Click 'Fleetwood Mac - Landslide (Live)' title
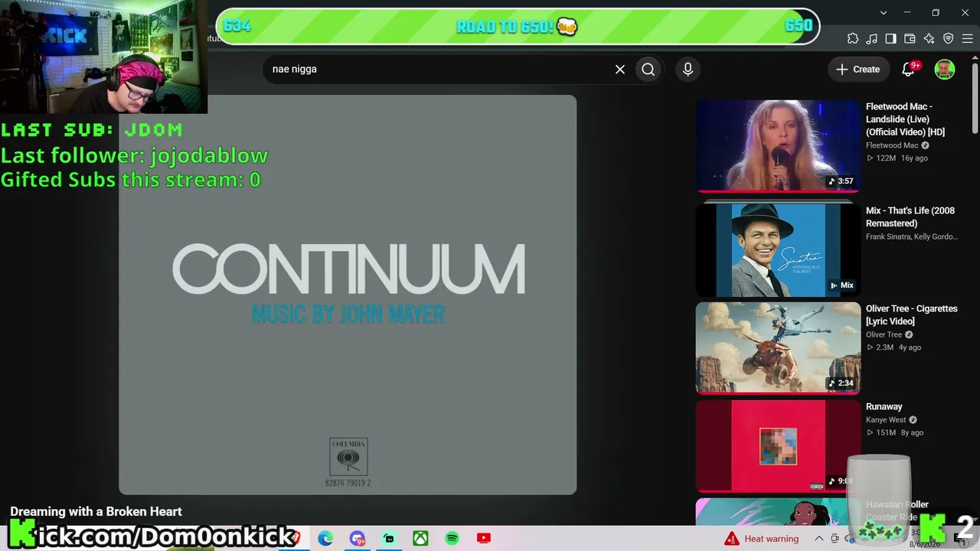This screenshot has width=980, height=551. 905,119
